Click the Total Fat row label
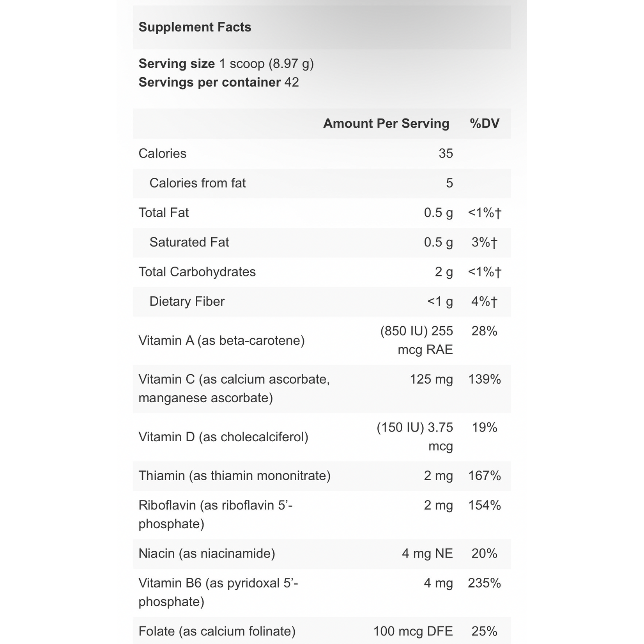644x644 pixels. [x=164, y=213]
